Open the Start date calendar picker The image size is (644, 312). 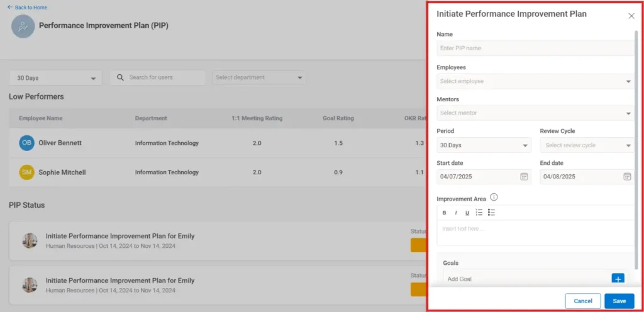click(x=524, y=177)
